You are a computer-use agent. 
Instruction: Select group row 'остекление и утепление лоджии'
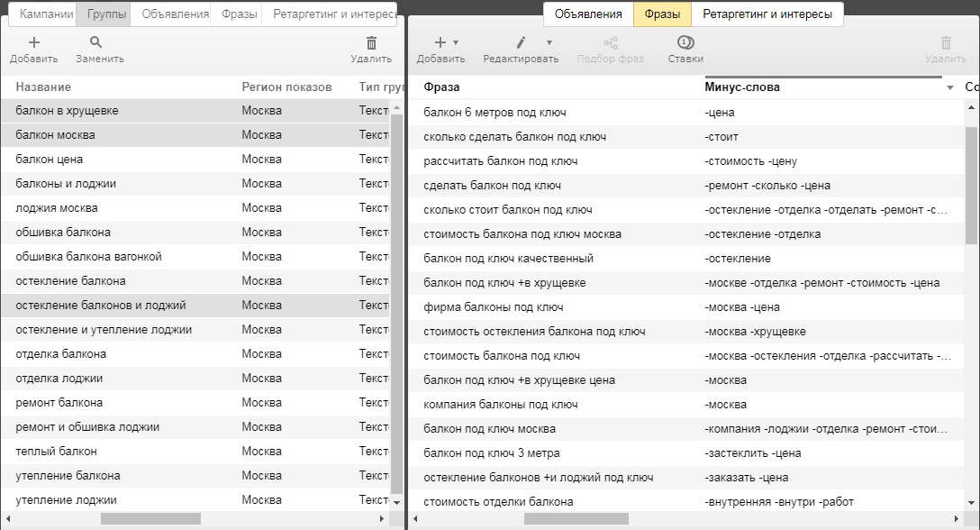[195, 330]
